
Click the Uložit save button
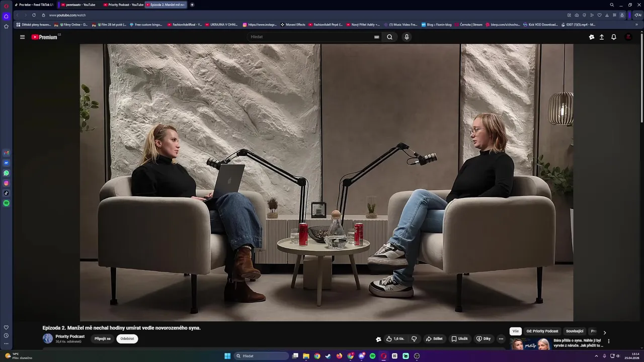459,339
